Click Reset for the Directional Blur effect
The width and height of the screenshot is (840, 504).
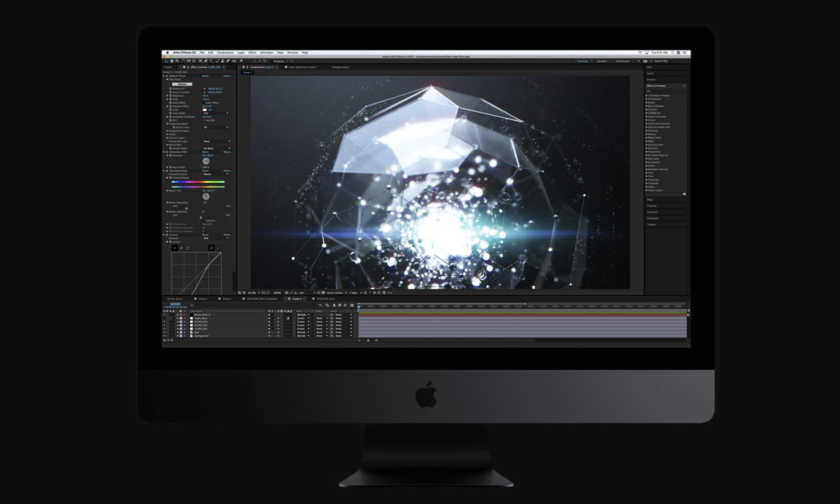click(206, 152)
